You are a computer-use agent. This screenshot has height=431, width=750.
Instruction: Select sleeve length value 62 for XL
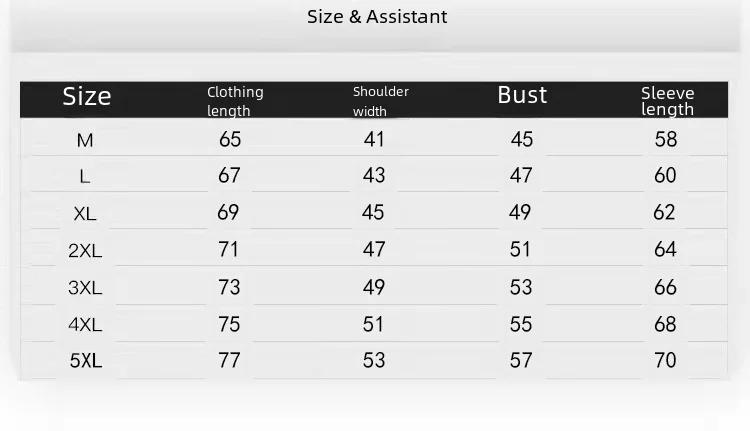tap(665, 213)
